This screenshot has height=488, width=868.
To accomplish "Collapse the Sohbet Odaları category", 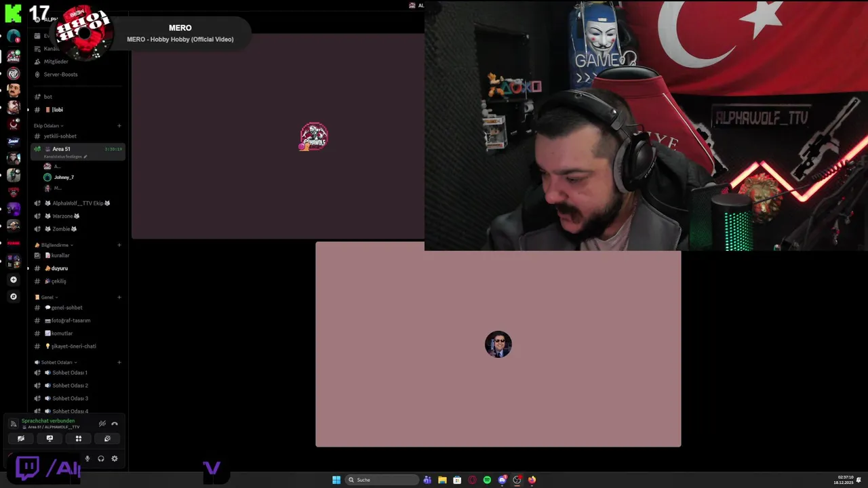I will point(57,362).
